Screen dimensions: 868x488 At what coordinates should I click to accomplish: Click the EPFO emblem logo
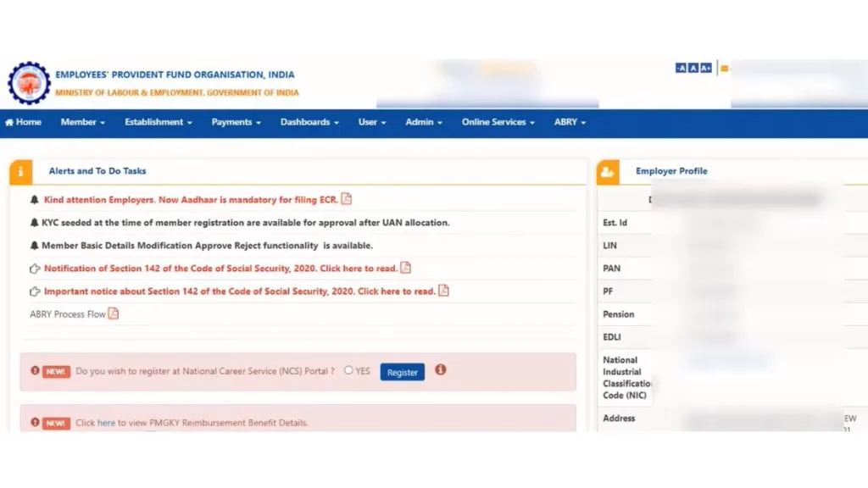click(x=29, y=84)
